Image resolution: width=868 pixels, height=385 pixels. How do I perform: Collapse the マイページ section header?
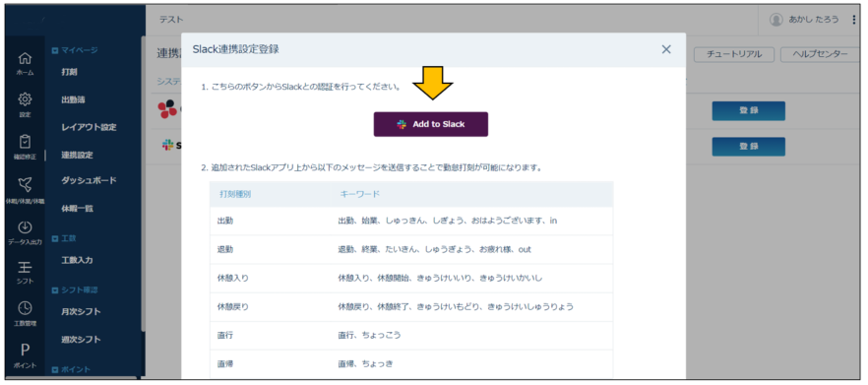74,50
